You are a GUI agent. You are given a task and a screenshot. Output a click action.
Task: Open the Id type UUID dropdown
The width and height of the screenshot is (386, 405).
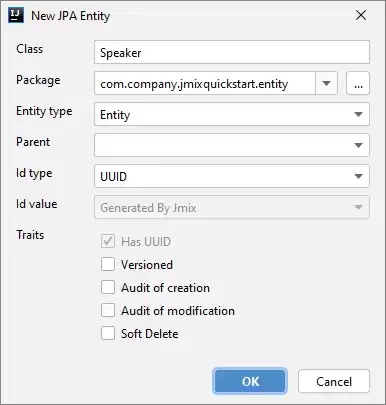pos(232,176)
